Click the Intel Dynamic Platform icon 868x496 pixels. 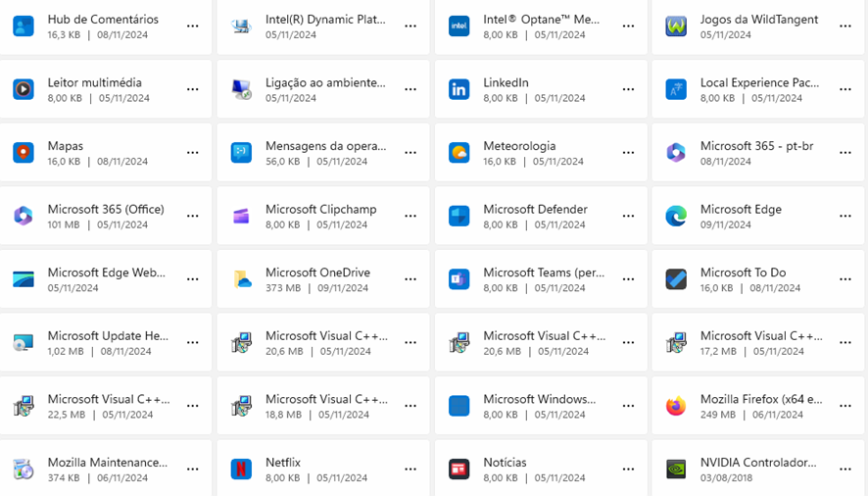pos(241,26)
